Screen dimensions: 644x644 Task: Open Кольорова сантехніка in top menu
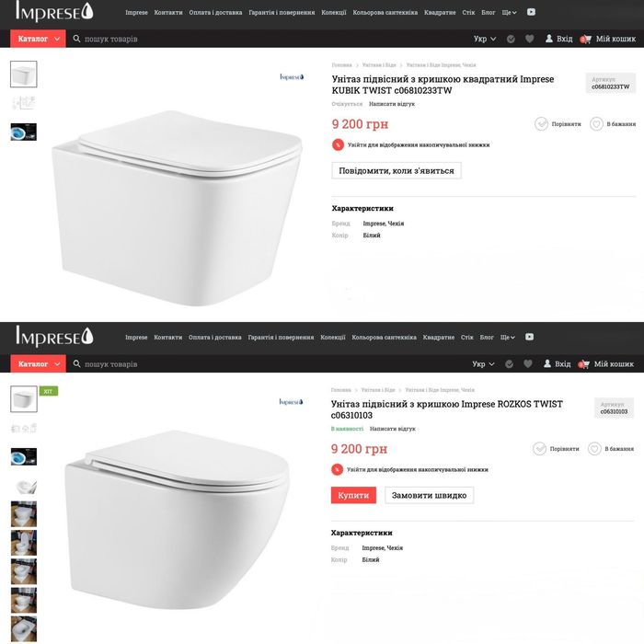385,12
